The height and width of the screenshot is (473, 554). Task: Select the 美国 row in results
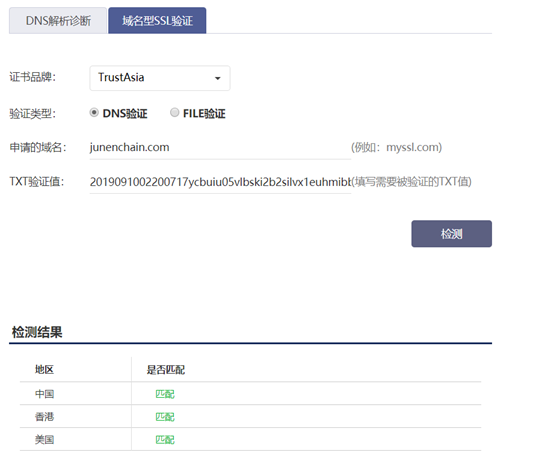click(251, 439)
